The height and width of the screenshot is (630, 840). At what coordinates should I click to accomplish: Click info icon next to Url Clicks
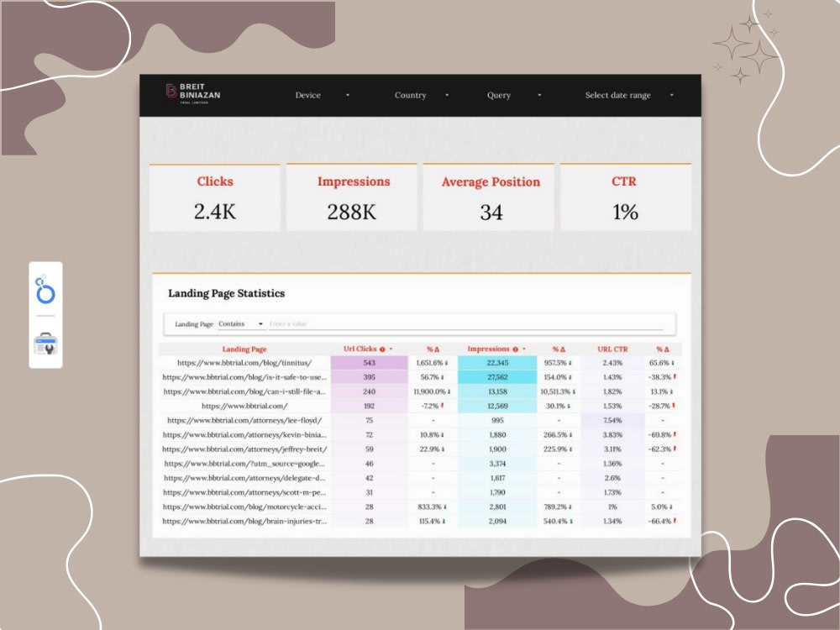pos(382,349)
